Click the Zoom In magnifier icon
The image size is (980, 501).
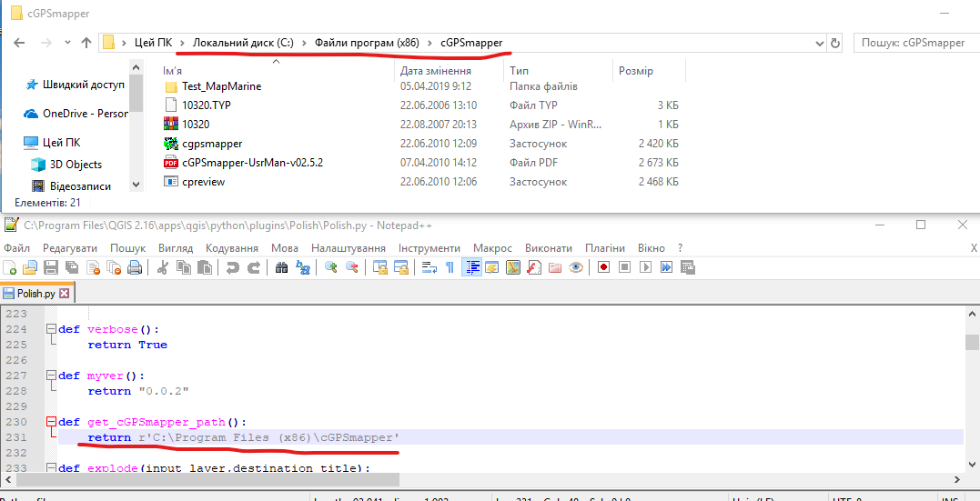coord(330,267)
